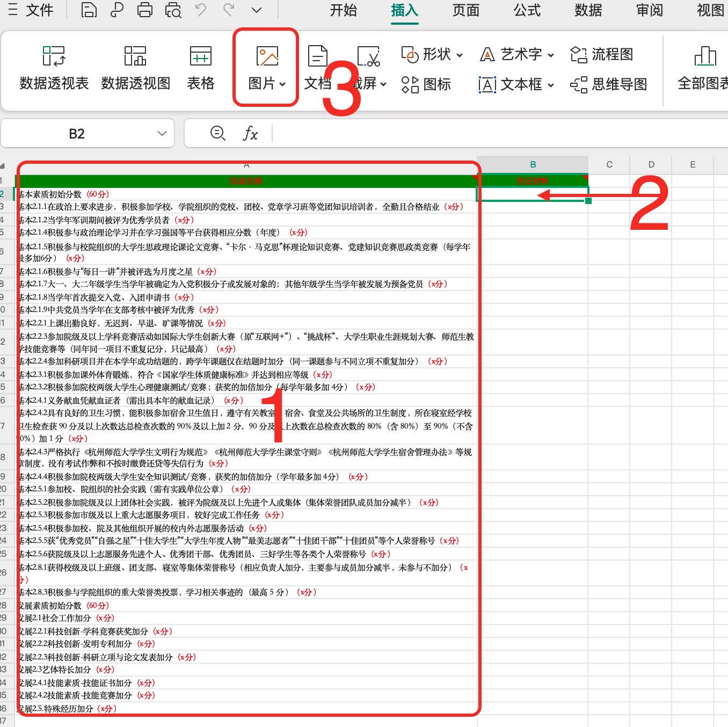Click the fx insert function icon
The height and width of the screenshot is (727, 728).
click(250, 133)
